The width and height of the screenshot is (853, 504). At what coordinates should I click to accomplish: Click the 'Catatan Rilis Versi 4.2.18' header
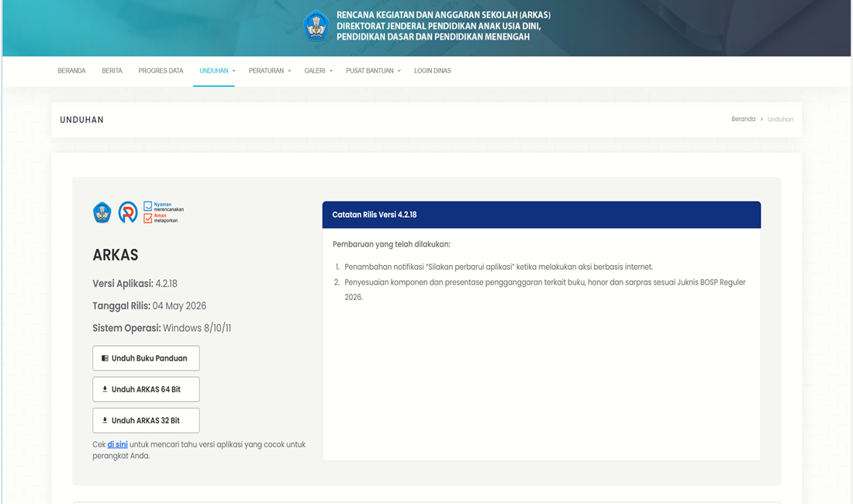(541, 215)
